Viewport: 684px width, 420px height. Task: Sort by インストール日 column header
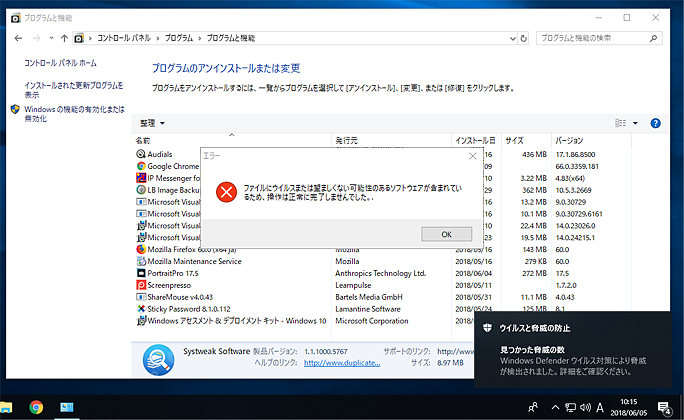[x=475, y=140]
